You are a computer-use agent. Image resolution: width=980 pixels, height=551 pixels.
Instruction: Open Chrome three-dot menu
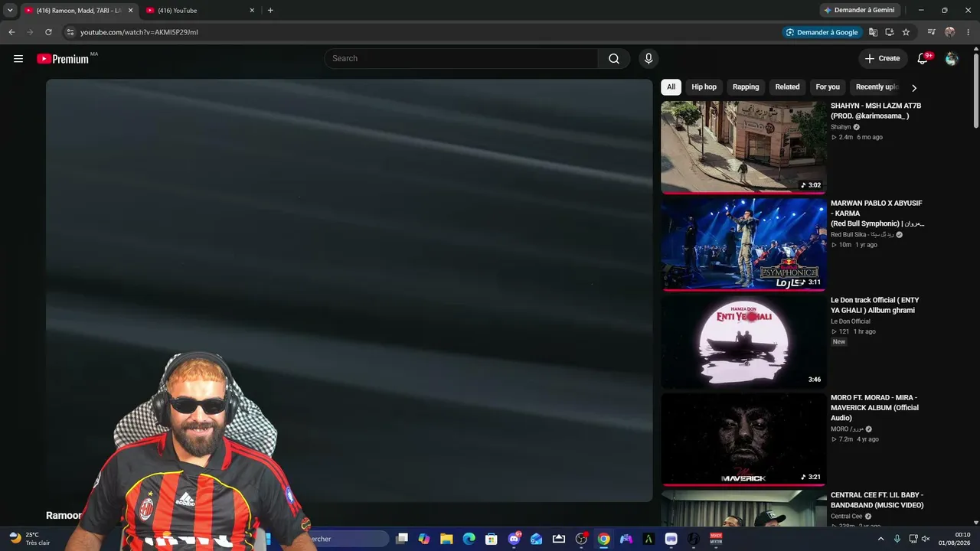point(969,32)
